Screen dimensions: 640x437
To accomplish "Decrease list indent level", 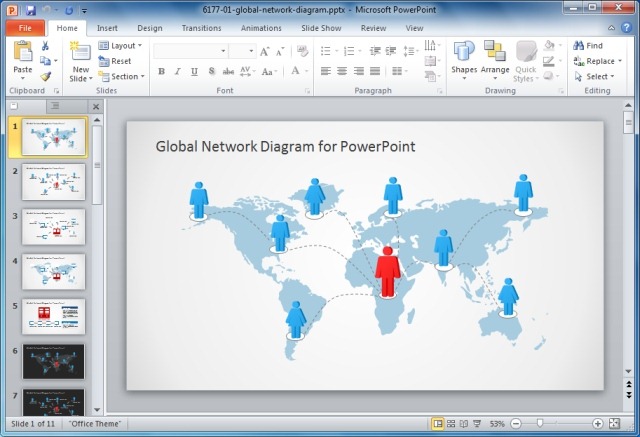I will click(375, 51).
